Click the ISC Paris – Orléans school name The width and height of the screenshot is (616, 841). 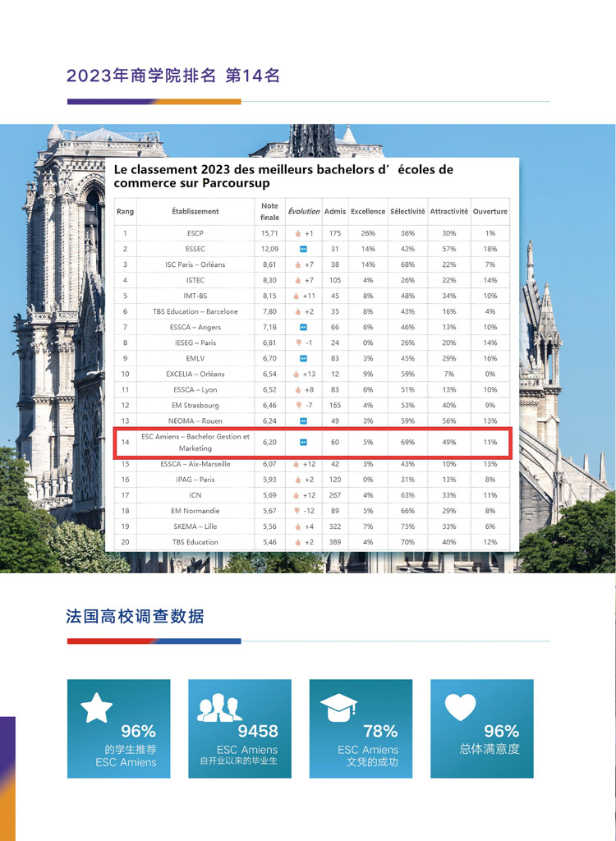point(195,264)
